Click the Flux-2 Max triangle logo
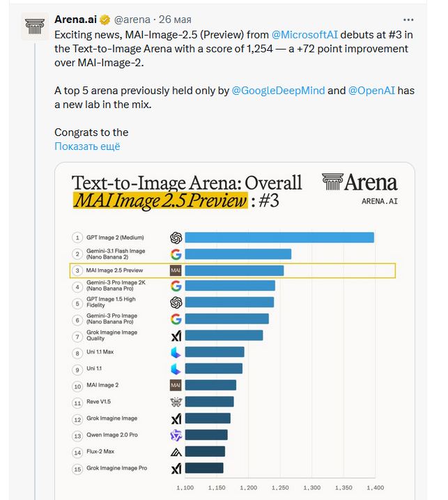448x500 pixels. [x=176, y=452]
